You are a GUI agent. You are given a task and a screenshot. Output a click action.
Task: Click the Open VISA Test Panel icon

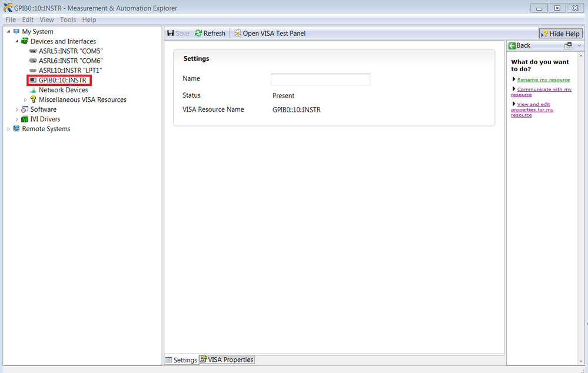[237, 34]
